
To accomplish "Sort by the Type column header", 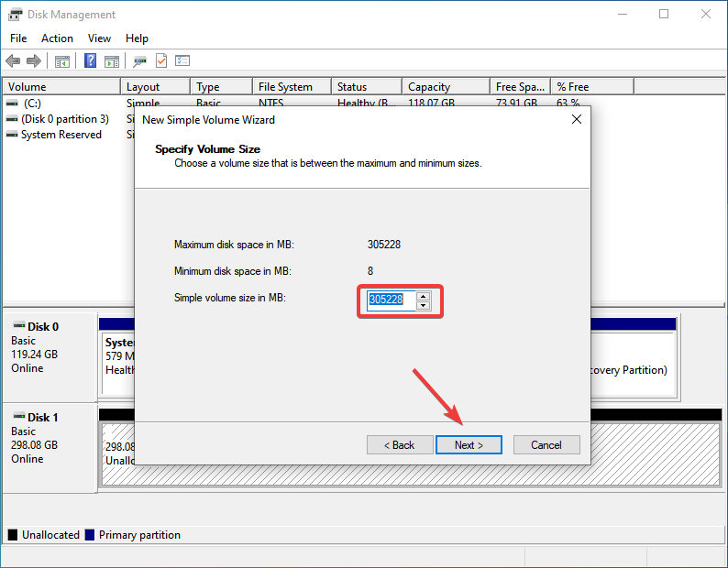I will 222,87.
